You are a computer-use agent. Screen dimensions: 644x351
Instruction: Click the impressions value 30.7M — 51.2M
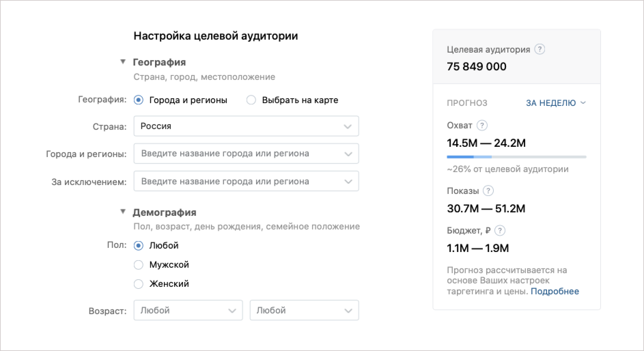click(x=486, y=209)
